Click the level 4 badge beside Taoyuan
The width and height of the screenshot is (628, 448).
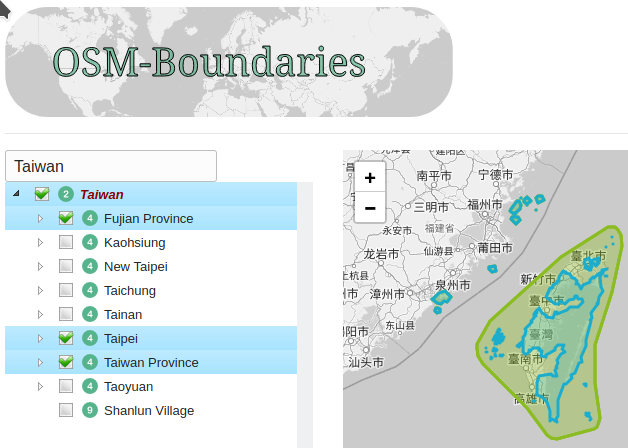click(x=90, y=387)
